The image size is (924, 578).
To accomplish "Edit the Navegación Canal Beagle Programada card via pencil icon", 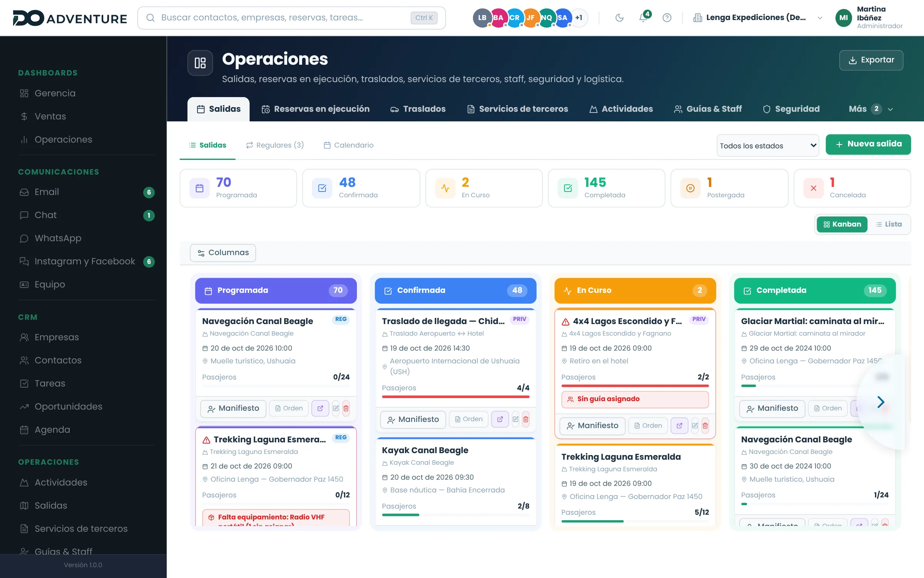I will point(336,408).
